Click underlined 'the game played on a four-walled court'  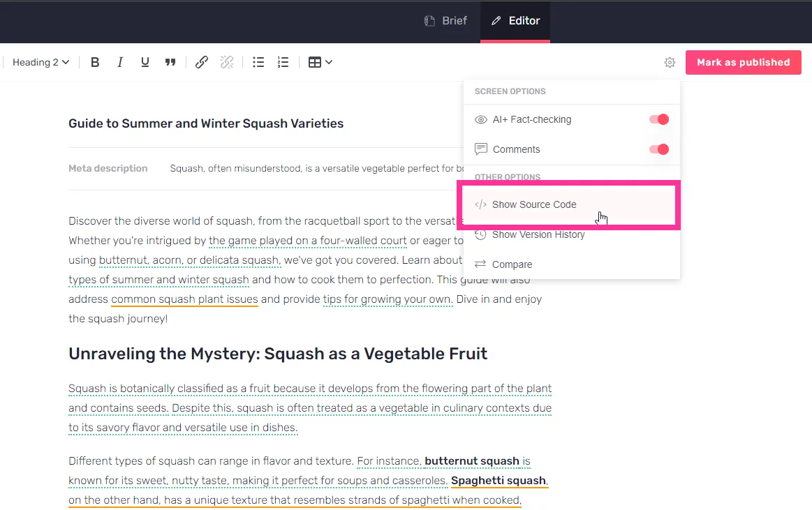click(308, 241)
